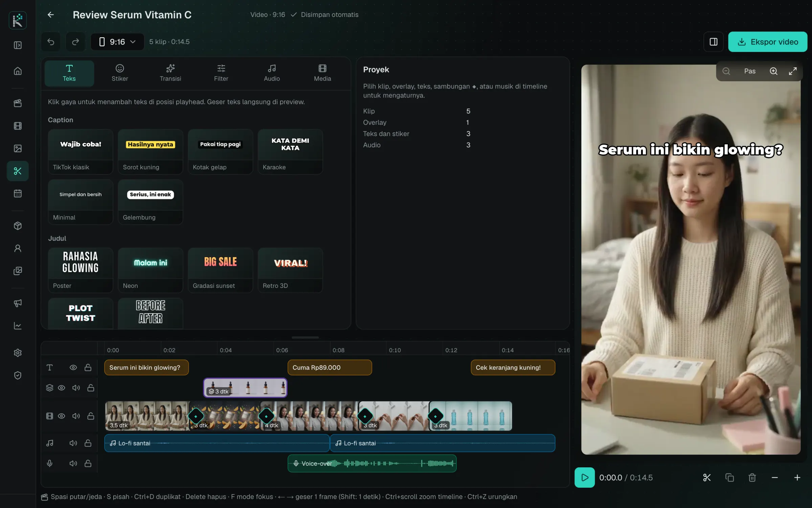Lock the voice-over track
Screen dimensions: 812x508
(88, 463)
